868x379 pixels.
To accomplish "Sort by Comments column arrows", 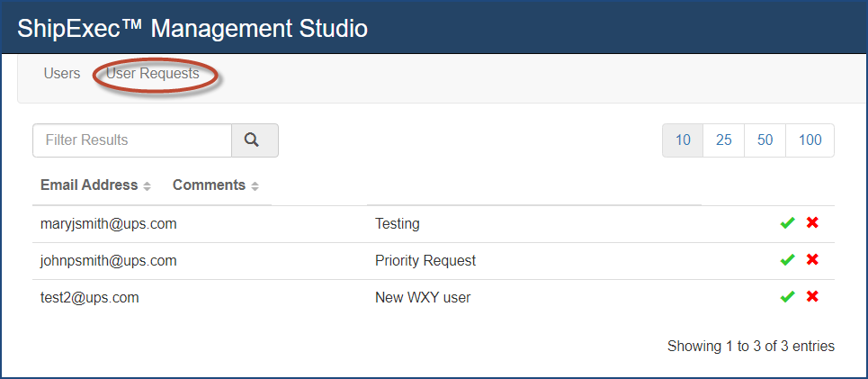I will point(255,186).
